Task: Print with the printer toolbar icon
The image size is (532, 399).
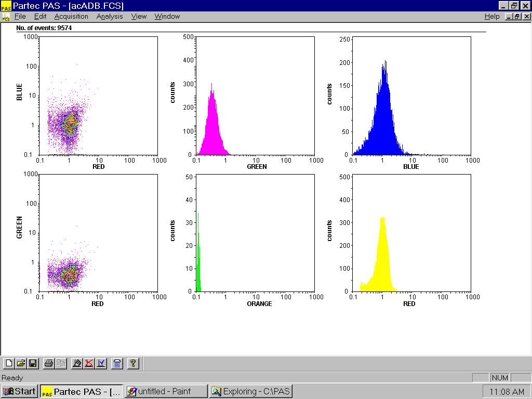Action: click(49, 364)
